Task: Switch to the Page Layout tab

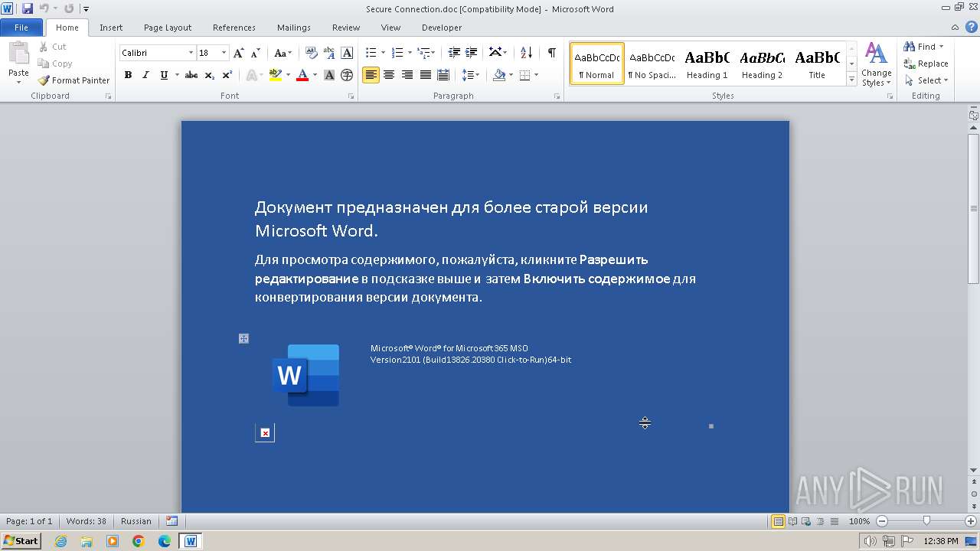Action: point(168,28)
